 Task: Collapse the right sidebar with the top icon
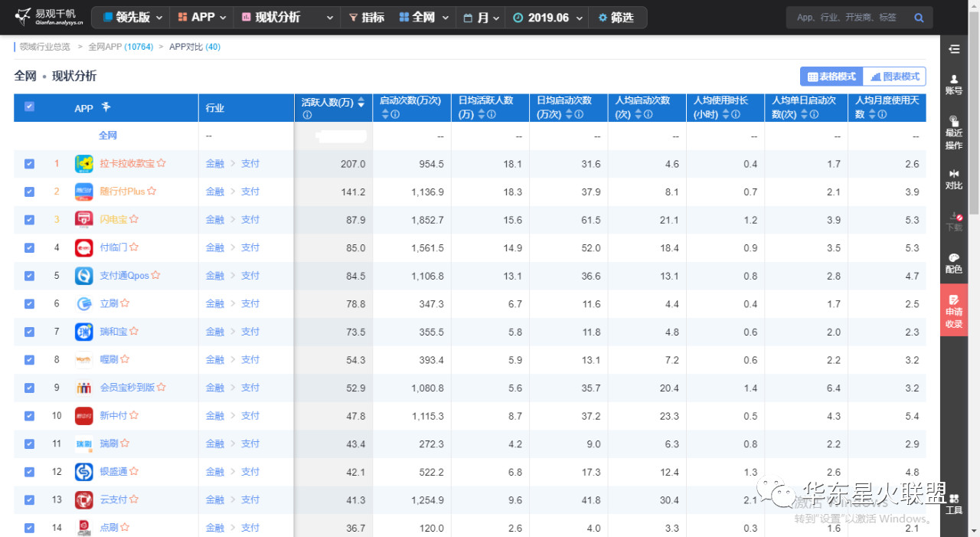click(x=954, y=49)
